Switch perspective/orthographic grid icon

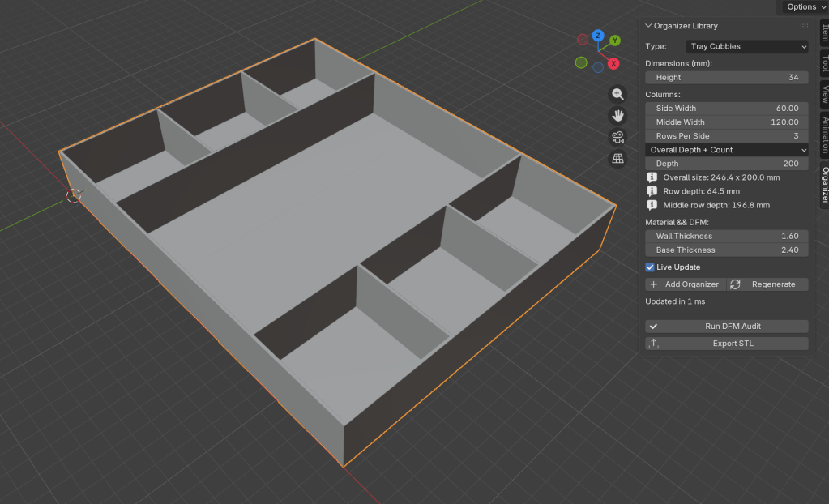click(x=617, y=158)
